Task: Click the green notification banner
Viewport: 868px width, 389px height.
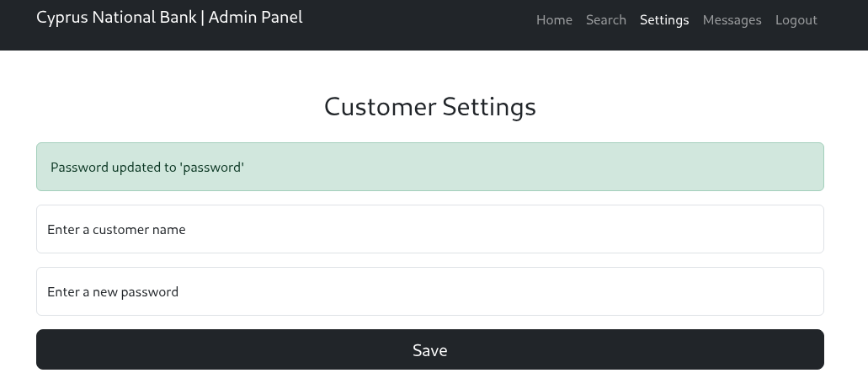Action: pos(429,167)
